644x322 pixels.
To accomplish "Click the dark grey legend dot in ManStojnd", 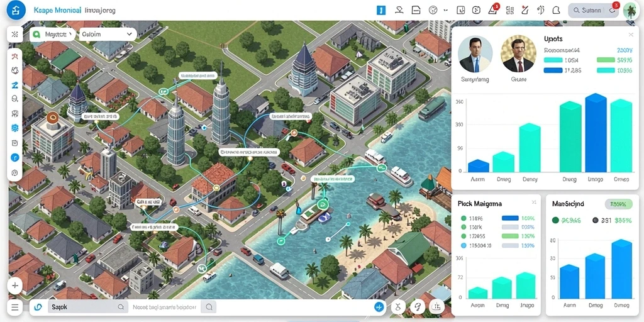I will 595,221.
